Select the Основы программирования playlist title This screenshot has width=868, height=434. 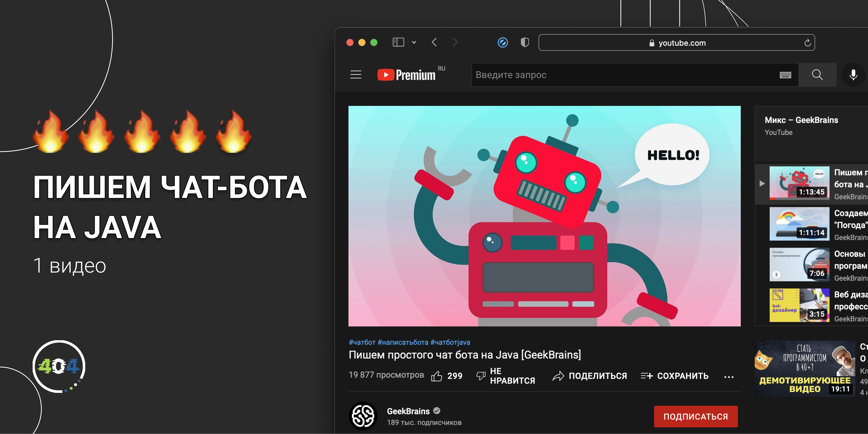[851, 260]
